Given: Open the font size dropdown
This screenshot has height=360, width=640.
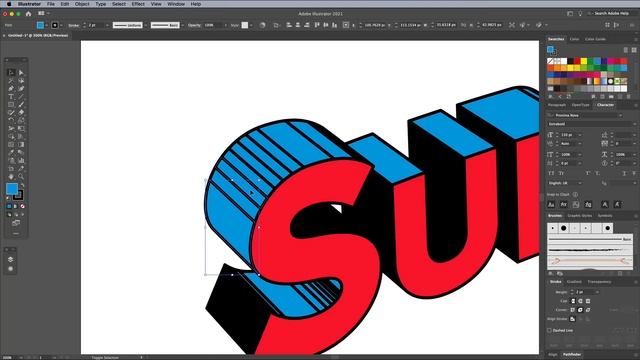Looking at the screenshot, I should click(580, 135).
